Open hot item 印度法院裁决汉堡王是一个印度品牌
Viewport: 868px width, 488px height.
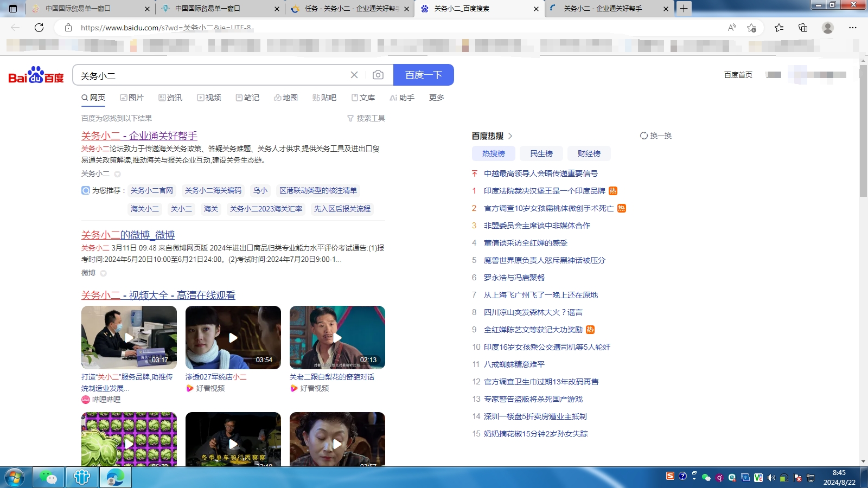tap(545, 191)
